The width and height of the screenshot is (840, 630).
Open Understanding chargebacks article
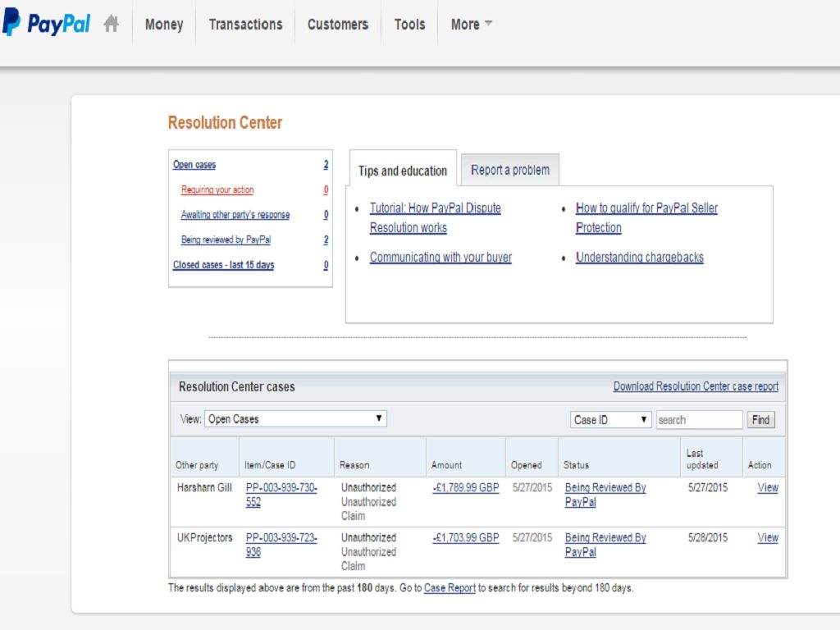pyautogui.click(x=640, y=258)
